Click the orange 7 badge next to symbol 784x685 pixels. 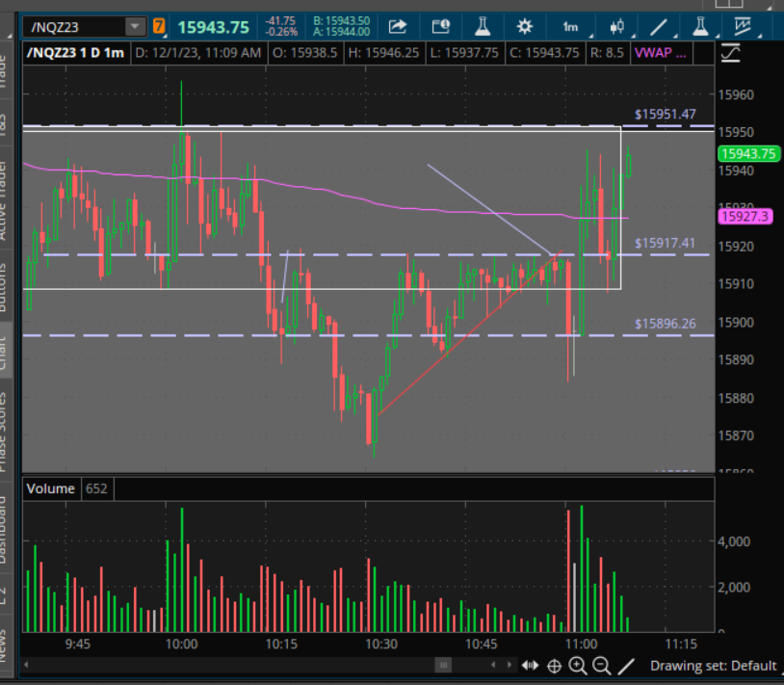[x=159, y=26]
